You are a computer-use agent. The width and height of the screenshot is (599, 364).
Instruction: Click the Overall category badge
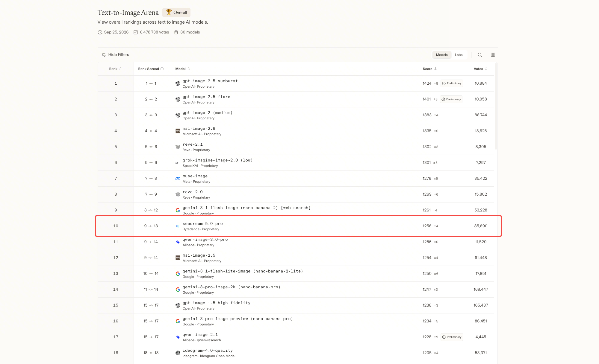click(176, 12)
